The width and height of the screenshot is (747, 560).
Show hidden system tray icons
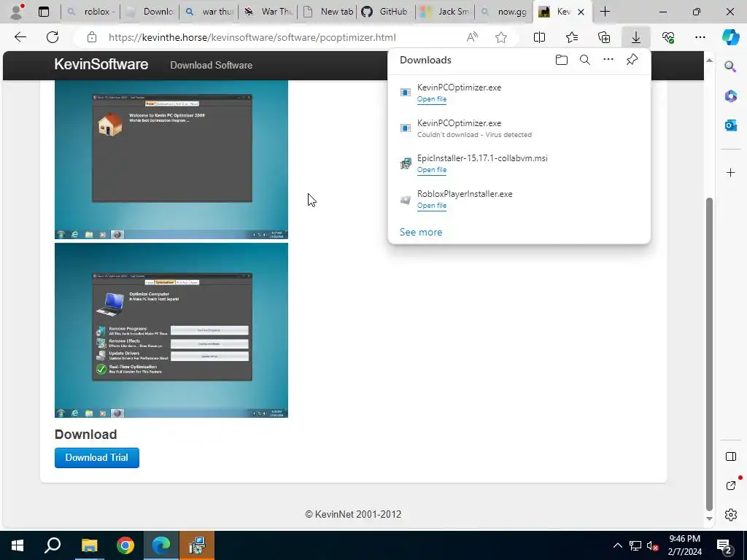click(617, 545)
